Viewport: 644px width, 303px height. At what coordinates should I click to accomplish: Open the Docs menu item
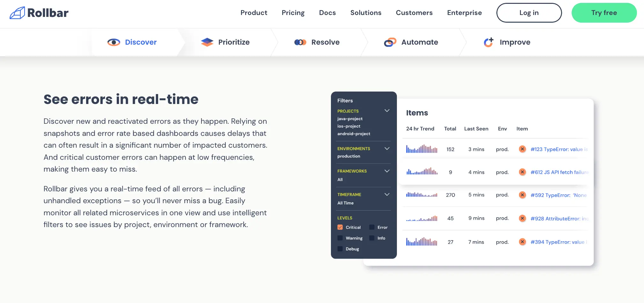pos(327,13)
